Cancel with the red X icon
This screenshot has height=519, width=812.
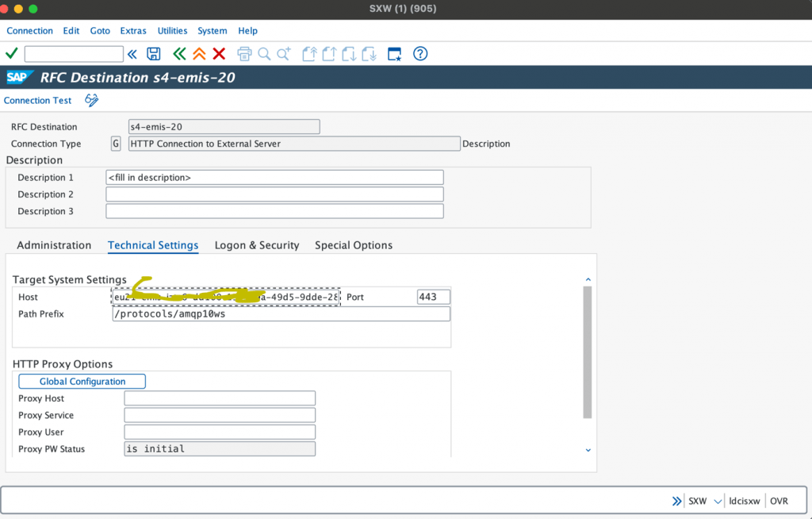pyautogui.click(x=219, y=54)
